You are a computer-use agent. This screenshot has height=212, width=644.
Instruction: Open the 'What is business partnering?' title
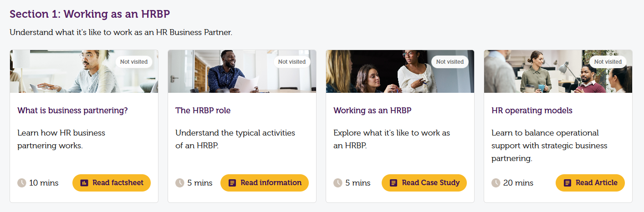[72, 111]
